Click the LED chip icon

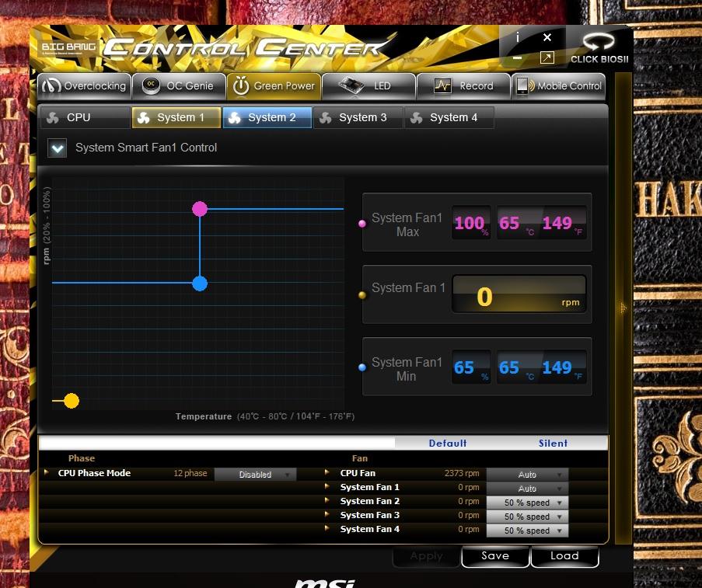pos(352,85)
